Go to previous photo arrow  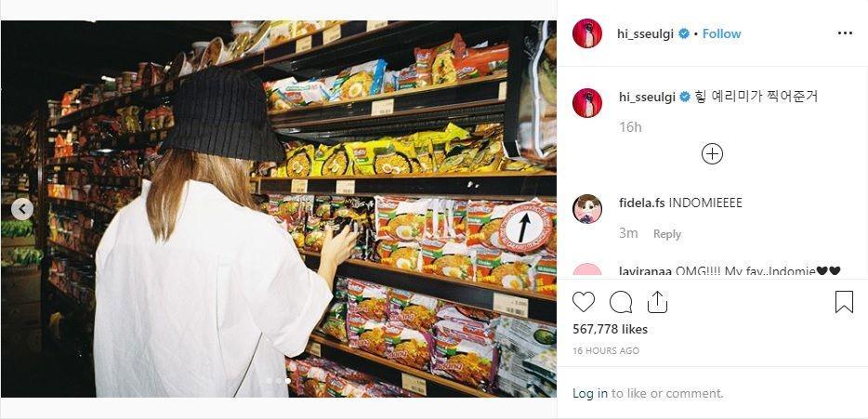click(22, 209)
